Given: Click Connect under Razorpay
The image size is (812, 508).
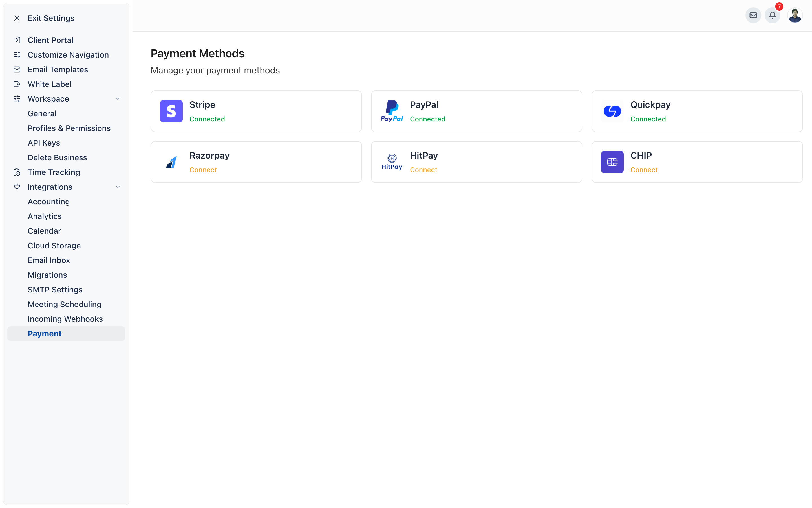Looking at the screenshot, I should [203, 170].
